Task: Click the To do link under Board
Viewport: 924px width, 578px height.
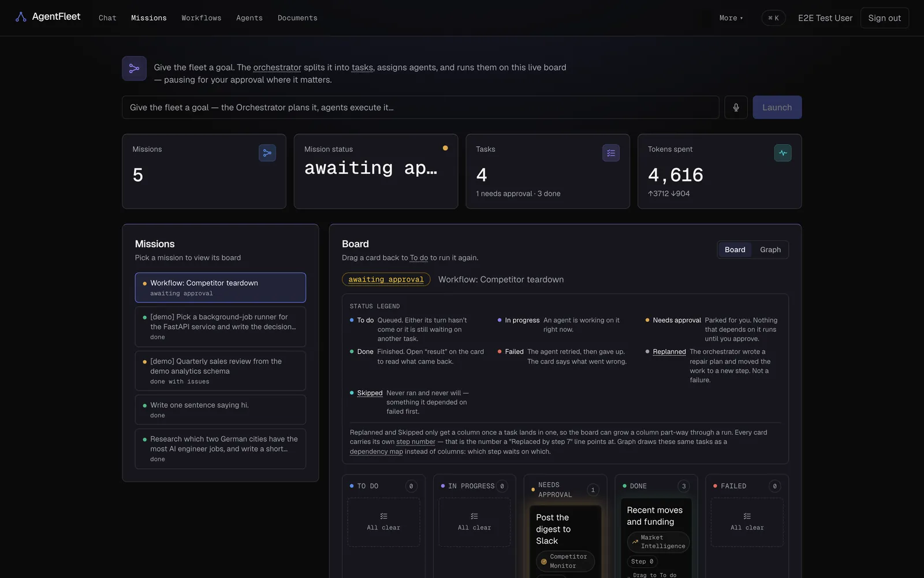Action: 419,258
